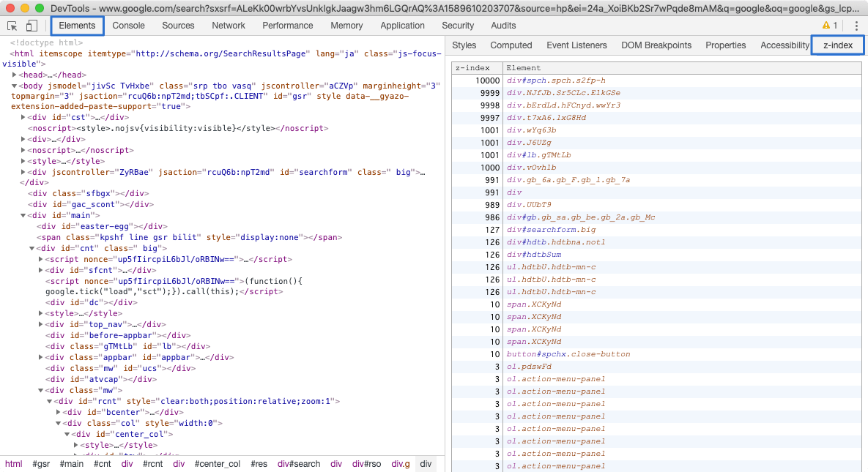Select the Styles tab
This screenshot has width=868, height=472.
point(464,45)
